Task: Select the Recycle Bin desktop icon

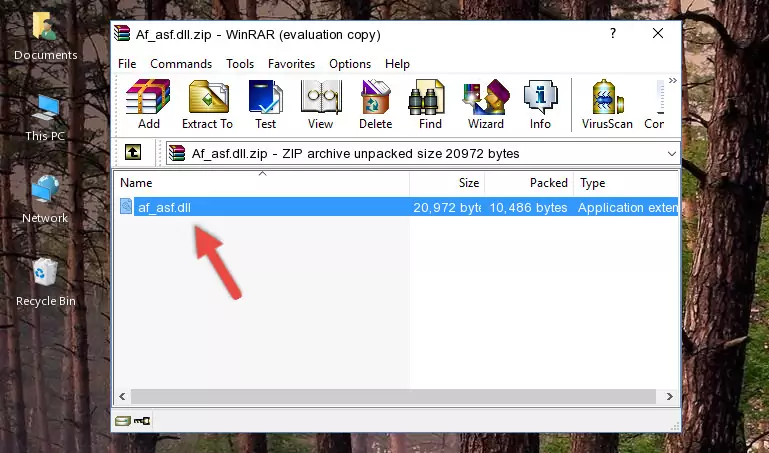Action: pos(46,283)
